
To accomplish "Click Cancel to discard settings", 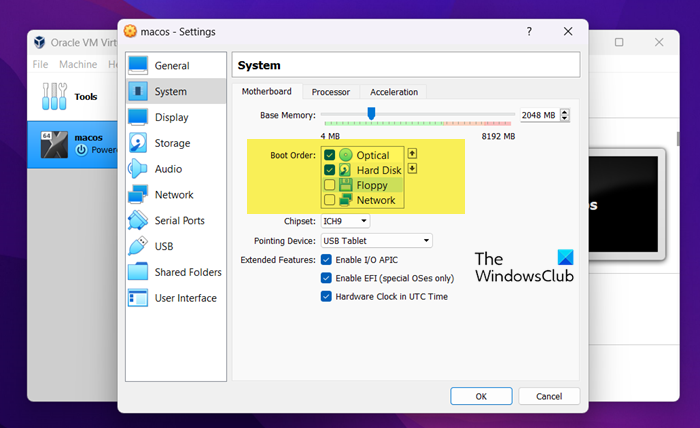I will click(x=549, y=396).
